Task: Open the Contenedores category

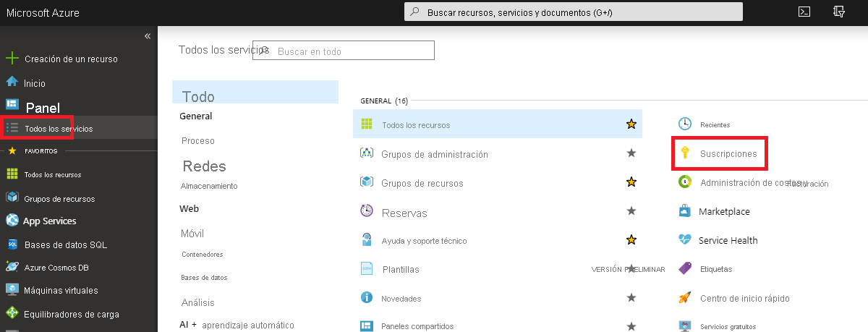Action: click(x=202, y=255)
